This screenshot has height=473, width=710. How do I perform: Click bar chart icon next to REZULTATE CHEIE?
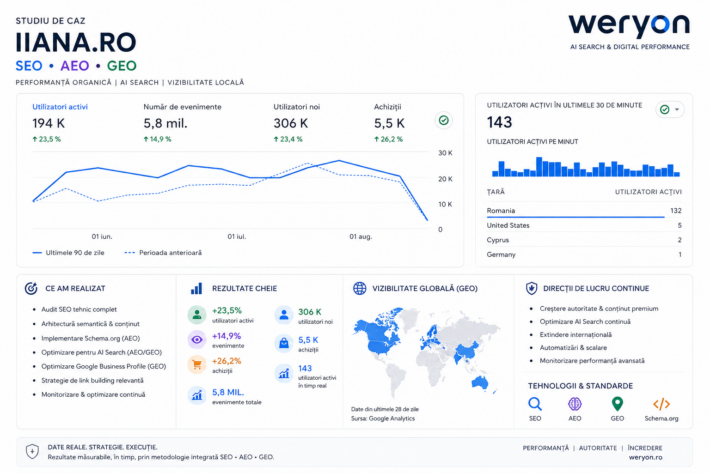tap(197, 288)
